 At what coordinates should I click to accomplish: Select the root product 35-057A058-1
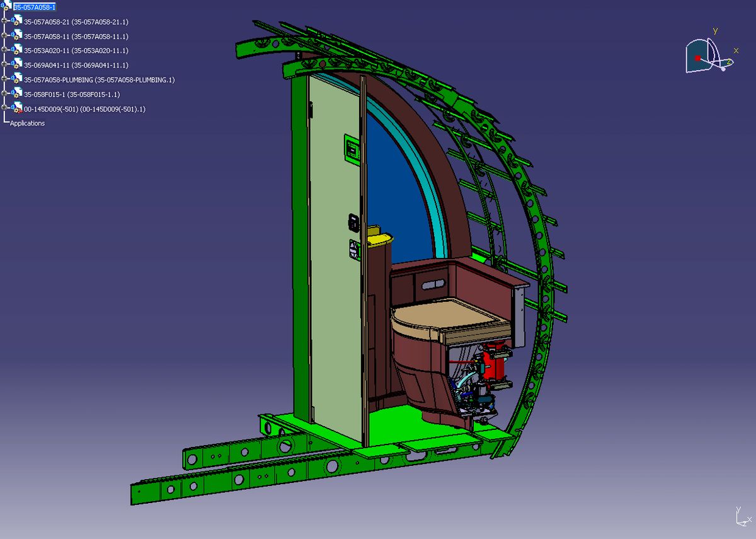pyautogui.click(x=35, y=7)
